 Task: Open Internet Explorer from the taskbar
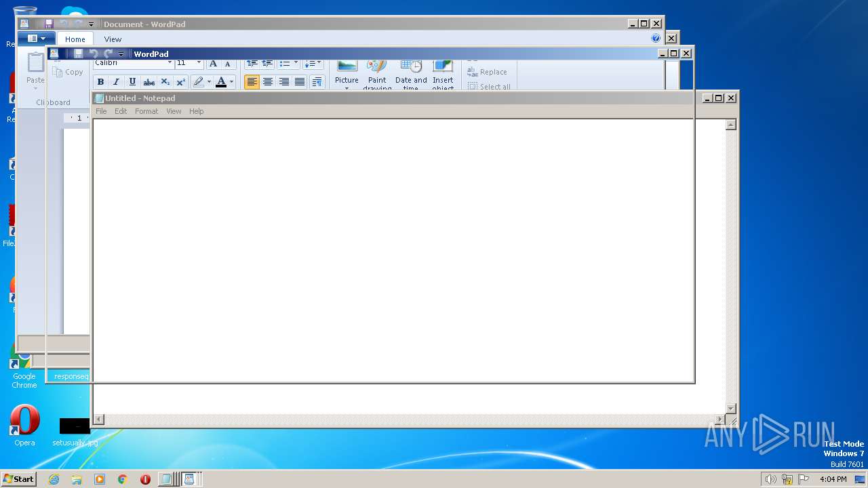pyautogui.click(x=54, y=479)
